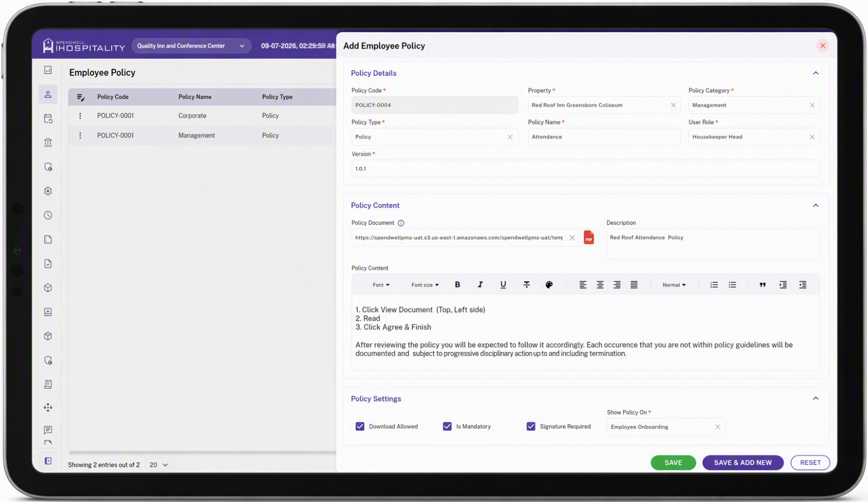Screen dimensions: 868x502
Task: Center-align the policy content text
Action: coord(600,285)
